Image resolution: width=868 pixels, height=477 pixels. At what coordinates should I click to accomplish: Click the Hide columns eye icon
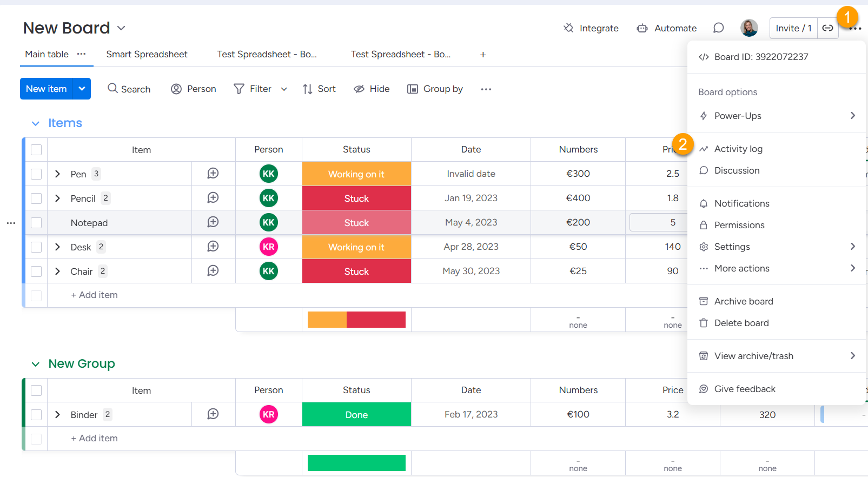[359, 89]
